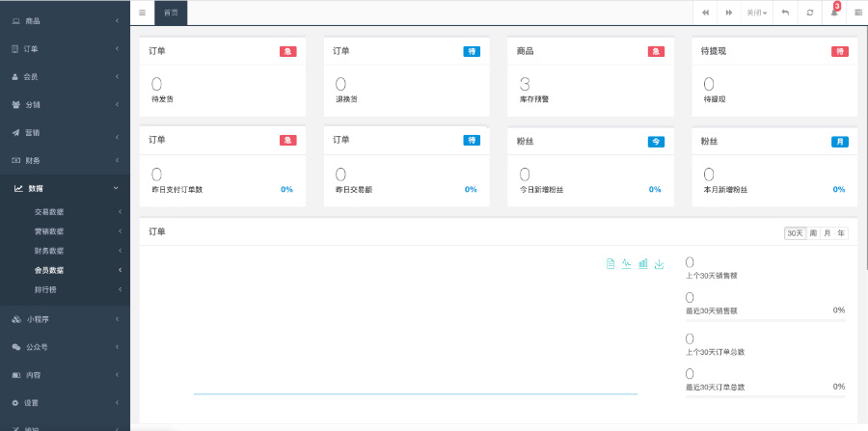Click the 库存预警 stock warning number
Image resolution: width=868 pixels, height=431 pixels.
click(525, 85)
